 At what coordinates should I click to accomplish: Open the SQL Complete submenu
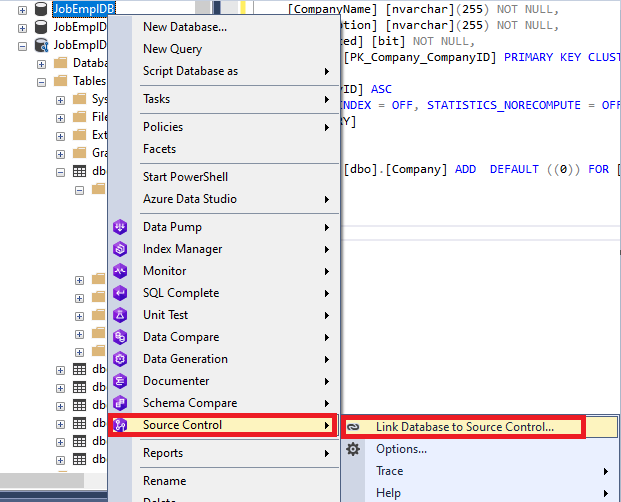pos(224,293)
